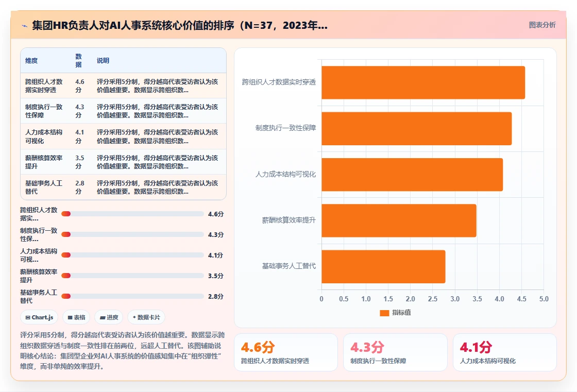The width and height of the screenshot is (577, 392).
Task: Click the 薪酬核算效率提升 chart bar
Action: 399,220
